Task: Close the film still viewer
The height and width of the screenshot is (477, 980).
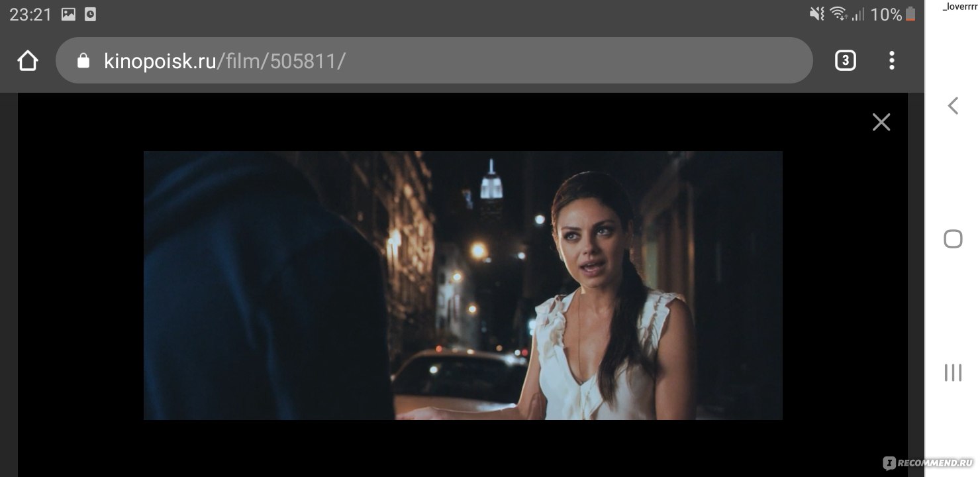Action: pyautogui.click(x=881, y=122)
